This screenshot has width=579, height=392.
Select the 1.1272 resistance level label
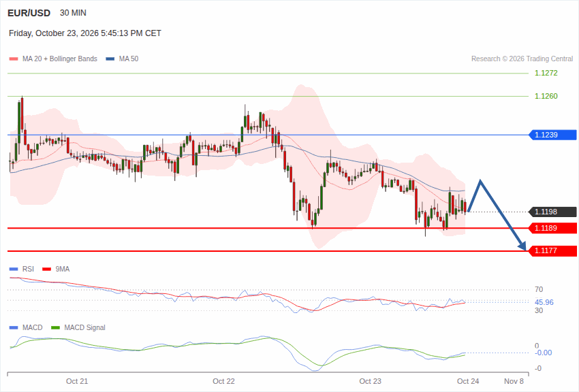[x=546, y=73]
